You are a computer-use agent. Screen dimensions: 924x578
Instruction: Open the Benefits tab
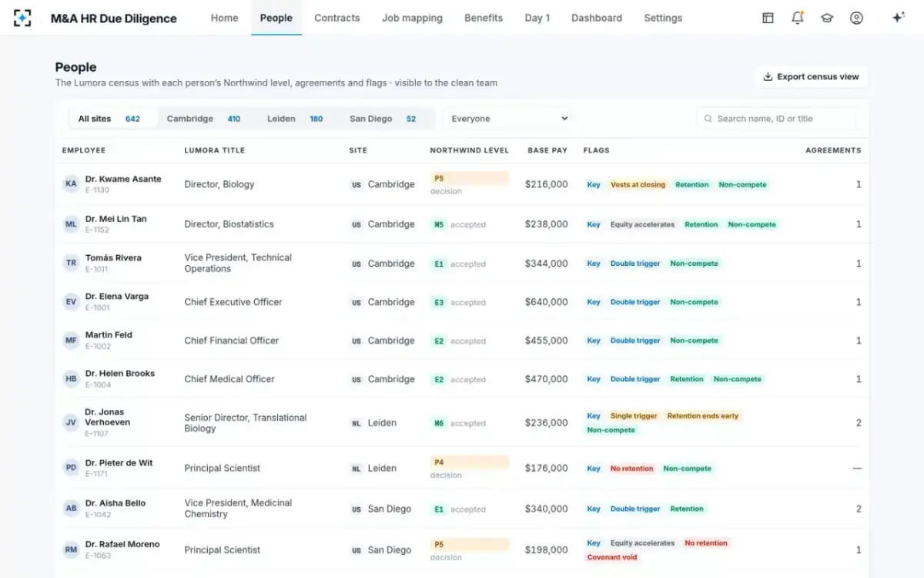coord(484,18)
